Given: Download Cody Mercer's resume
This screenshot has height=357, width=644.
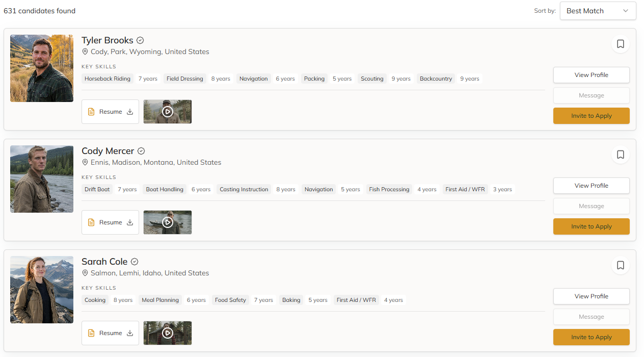Looking at the screenshot, I should [110, 222].
